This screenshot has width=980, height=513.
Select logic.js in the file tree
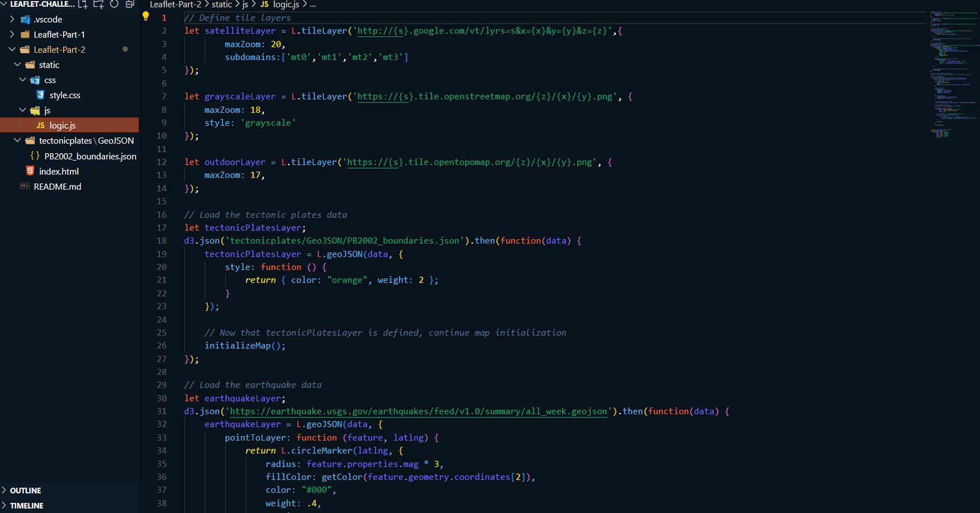(62, 125)
